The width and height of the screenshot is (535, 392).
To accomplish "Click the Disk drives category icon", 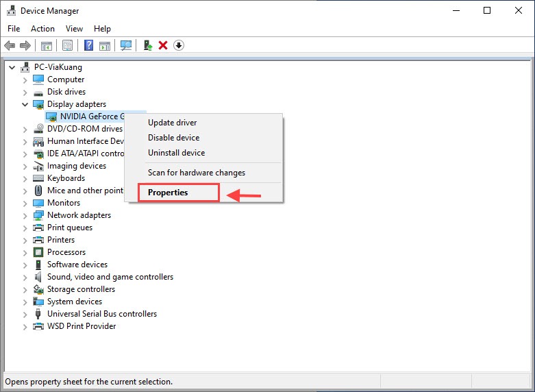I will pyautogui.click(x=38, y=93).
